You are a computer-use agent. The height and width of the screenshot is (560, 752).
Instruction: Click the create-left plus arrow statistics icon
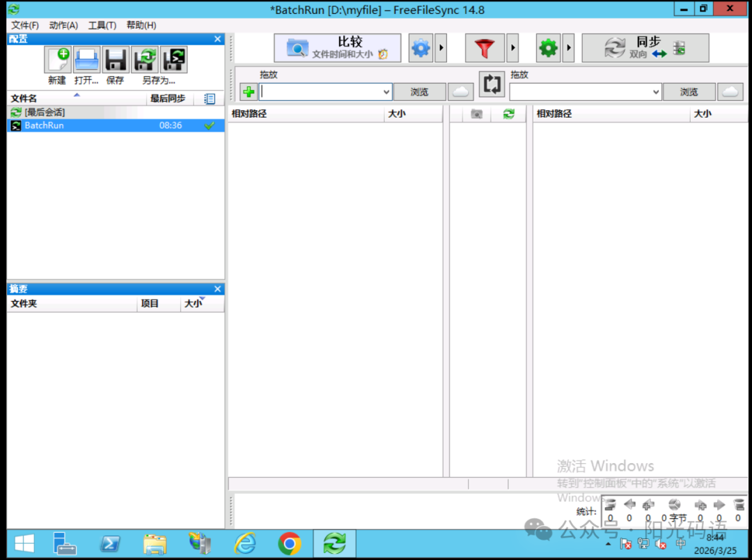coord(648,505)
